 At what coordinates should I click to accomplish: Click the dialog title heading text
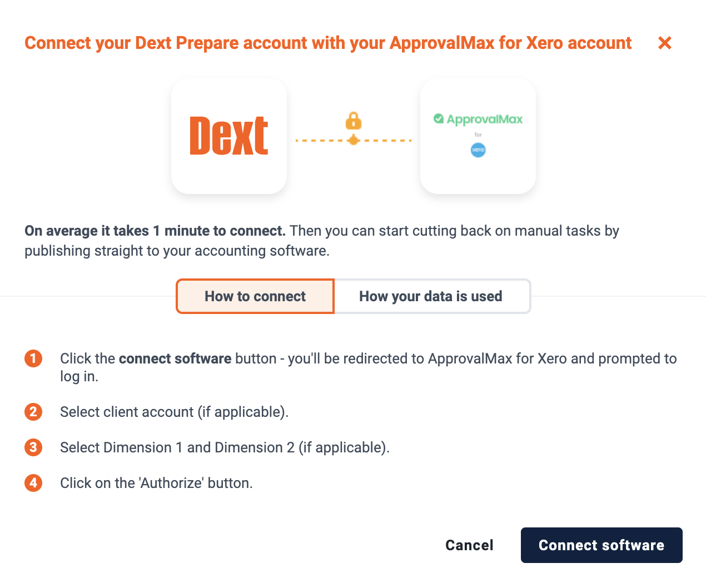point(328,43)
